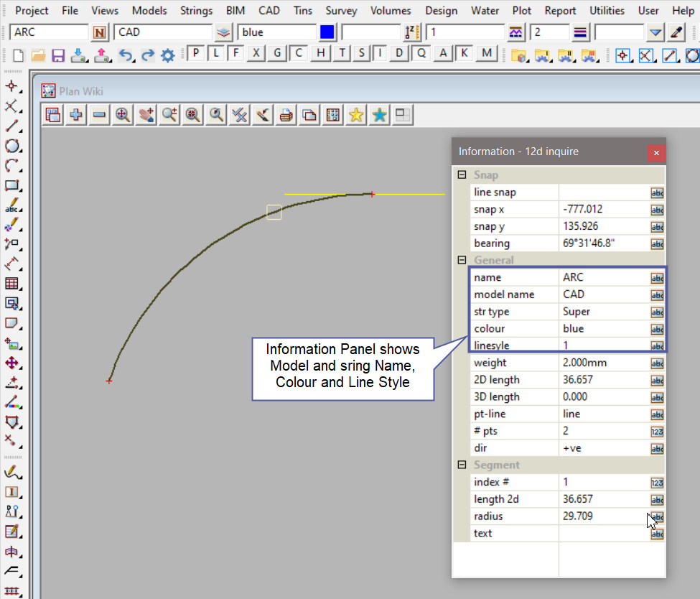This screenshot has height=599, width=700.
Task: Click the printer icon in Plan view toolbar
Action: pos(286,114)
